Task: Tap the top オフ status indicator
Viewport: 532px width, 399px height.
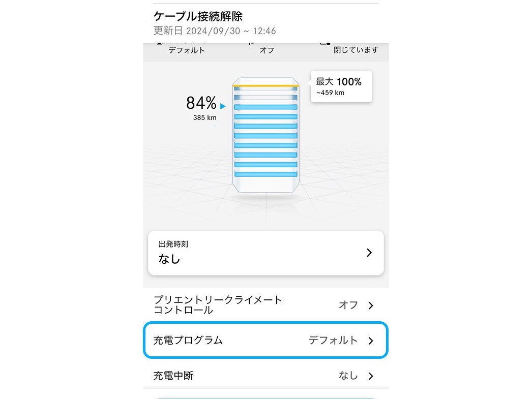Action: [267, 50]
